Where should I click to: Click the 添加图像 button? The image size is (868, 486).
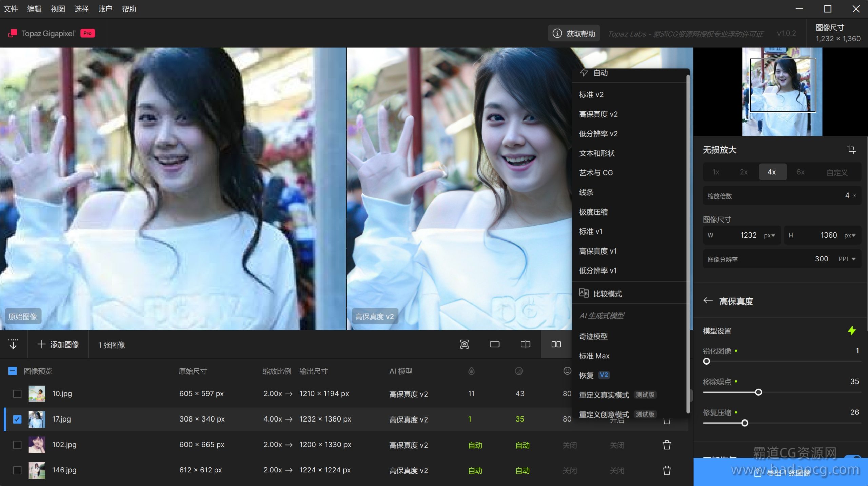pos(58,344)
